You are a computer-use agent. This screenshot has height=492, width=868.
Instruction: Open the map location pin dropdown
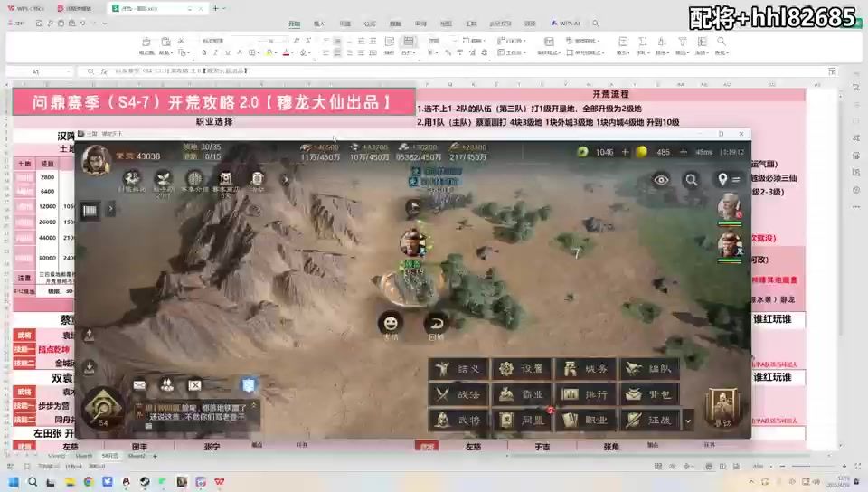tap(727, 180)
